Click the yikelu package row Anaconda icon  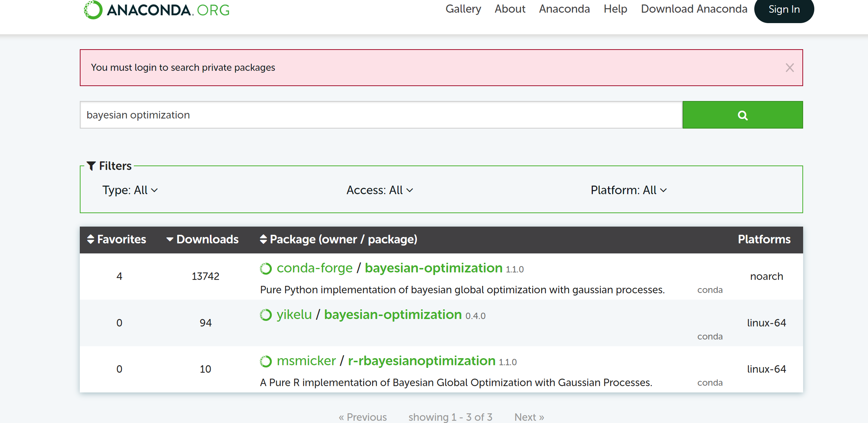[x=266, y=315]
